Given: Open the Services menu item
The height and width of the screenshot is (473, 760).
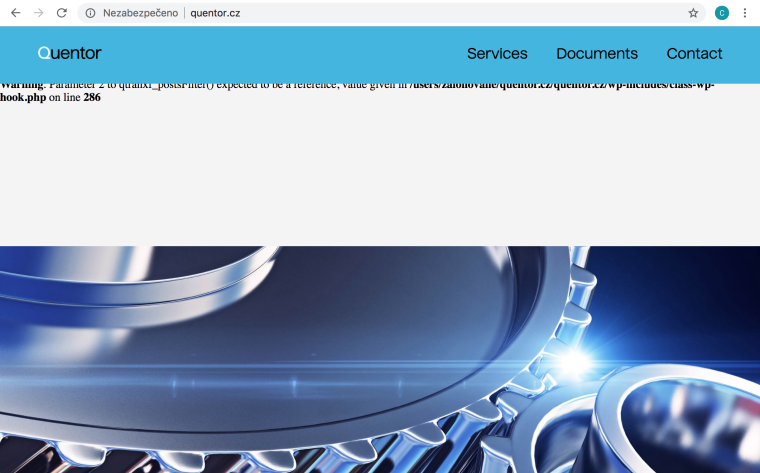Looking at the screenshot, I should pos(497,54).
